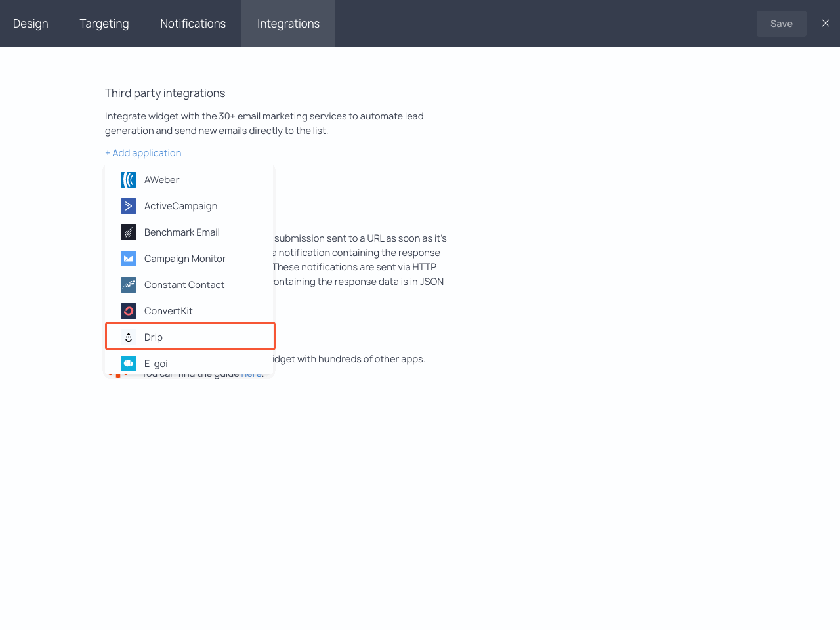Switch to the Targeting tab
The image size is (840, 630).
click(104, 24)
